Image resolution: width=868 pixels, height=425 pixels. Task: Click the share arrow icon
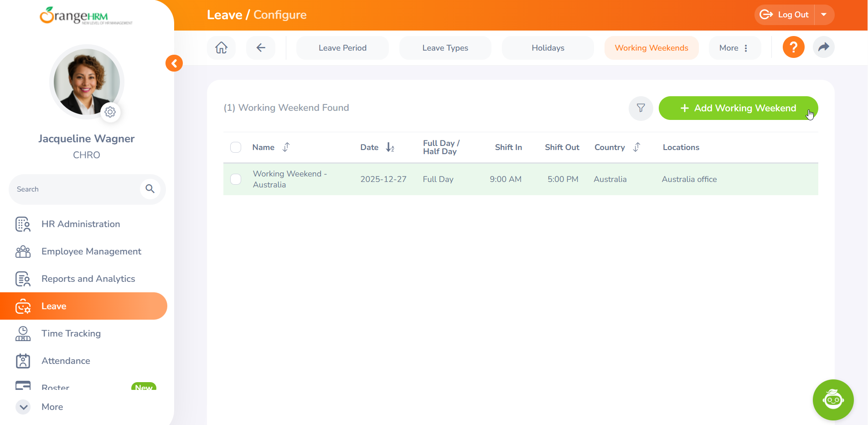pyautogui.click(x=823, y=47)
